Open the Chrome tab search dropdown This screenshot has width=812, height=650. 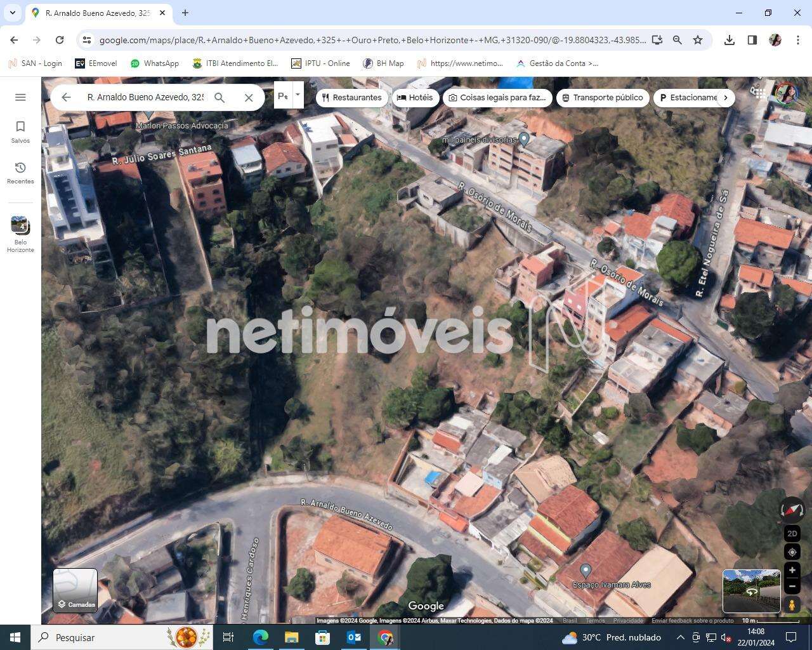(x=13, y=13)
